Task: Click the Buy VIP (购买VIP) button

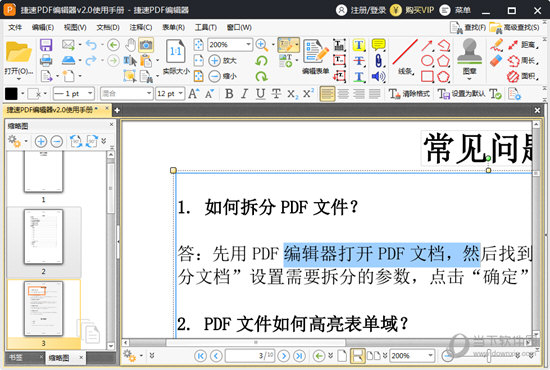Action: coord(412,10)
